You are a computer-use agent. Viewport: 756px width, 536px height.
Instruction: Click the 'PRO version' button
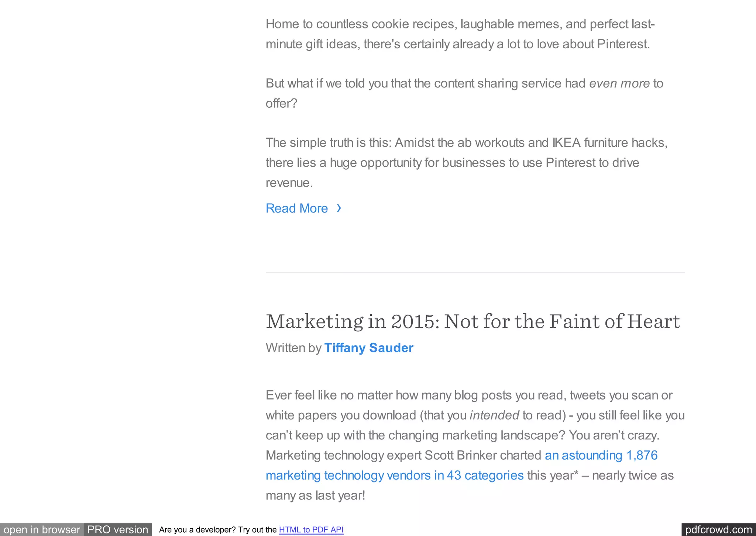tap(118, 530)
